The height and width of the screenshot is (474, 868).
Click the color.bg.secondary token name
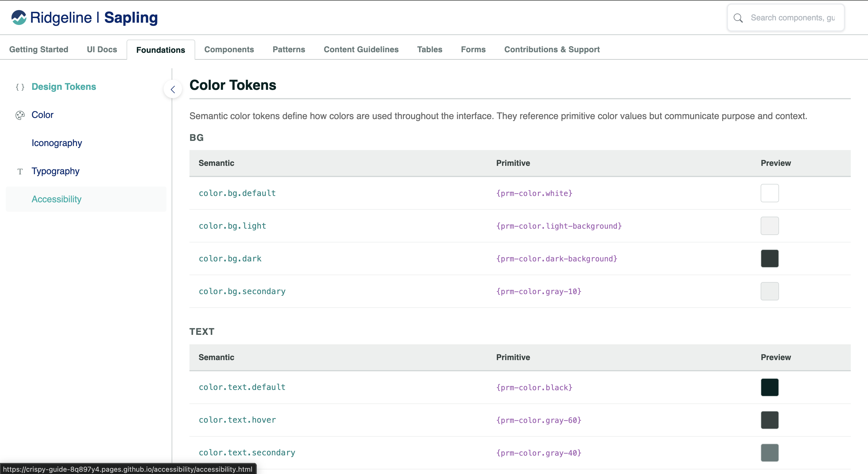click(x=242, y=291)
